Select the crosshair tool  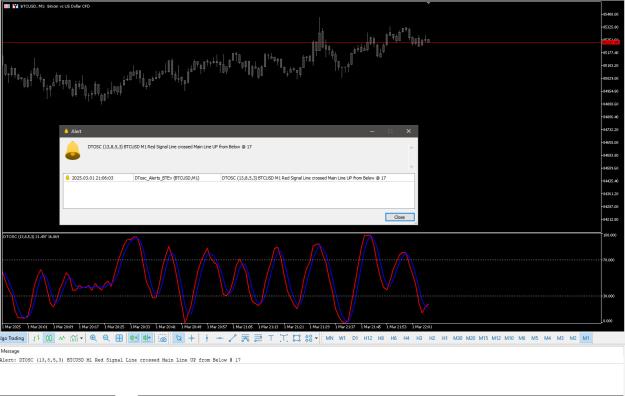pos(192,338)
